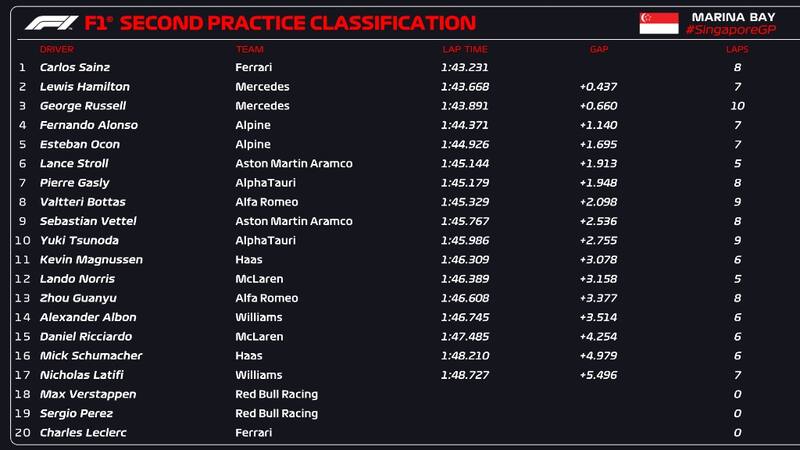This screenshot has width=800, height=450.
Task: Click Lewis Hamilton's name
Action: click(85, 87)
